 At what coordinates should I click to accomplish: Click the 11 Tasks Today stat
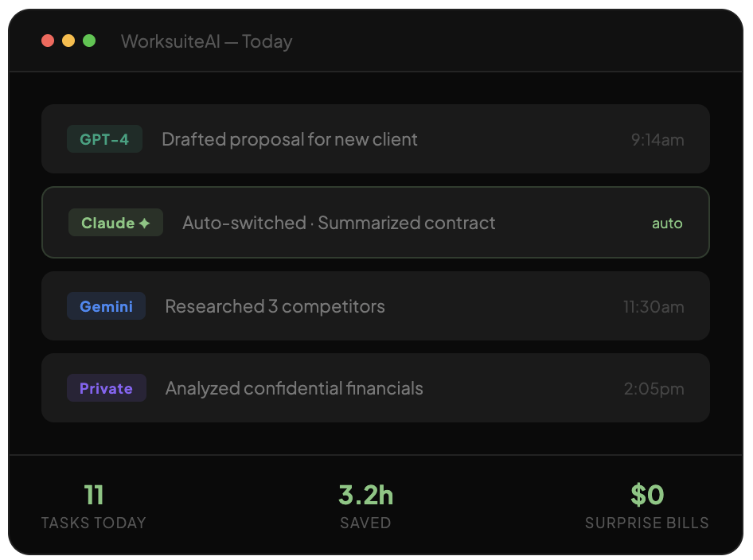[x=94, y=506]
